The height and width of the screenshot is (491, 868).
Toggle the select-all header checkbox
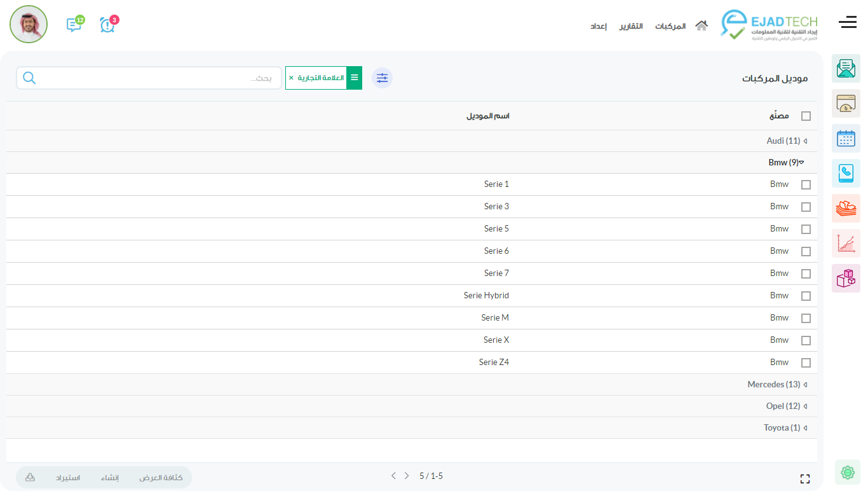tap(806, 116)
